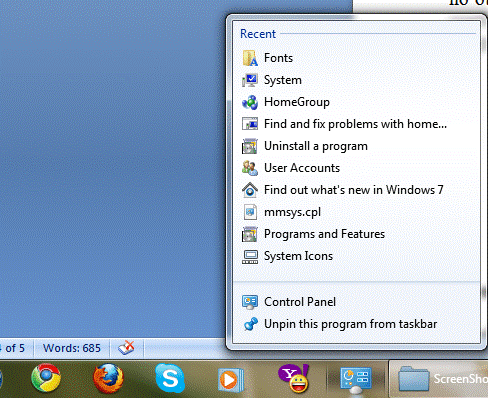
Task: Open Control Panel from the jump list
Action: [x=356, y=302]
